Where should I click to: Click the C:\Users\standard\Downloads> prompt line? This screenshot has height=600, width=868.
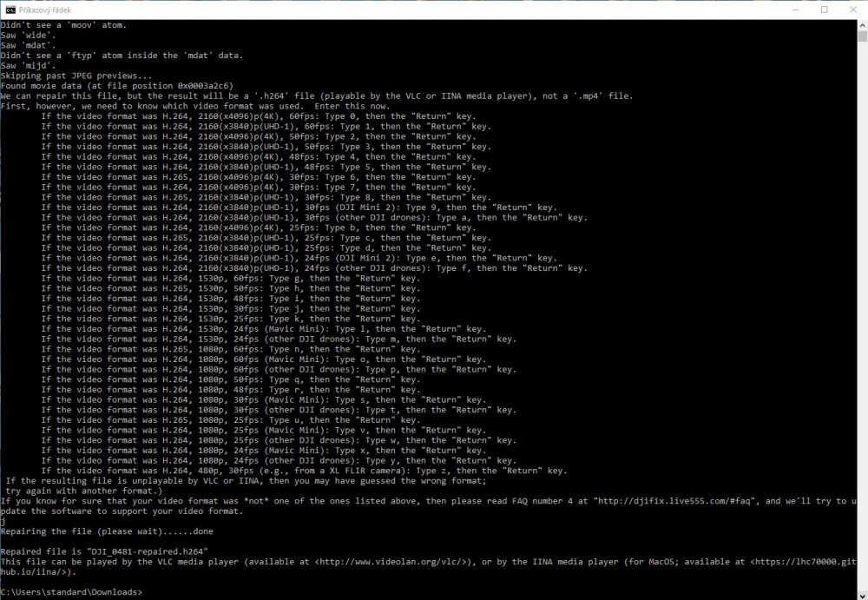tap(71, 591)
